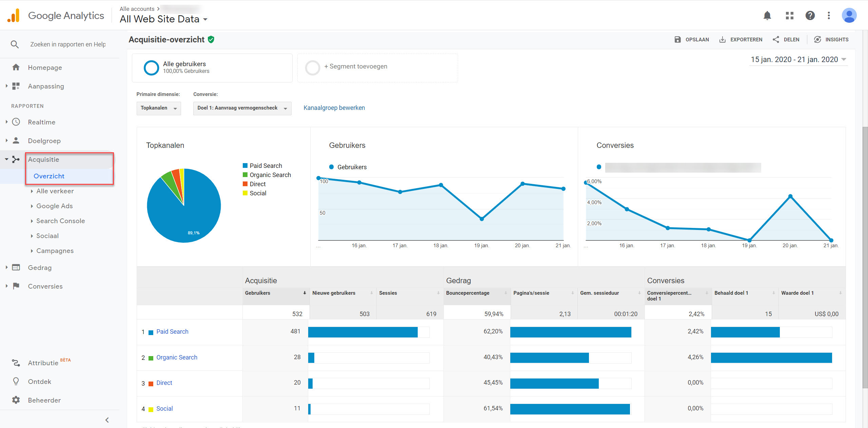
Task: Click the Kanaalgroep bewerken link
Action: click(334, 108)
